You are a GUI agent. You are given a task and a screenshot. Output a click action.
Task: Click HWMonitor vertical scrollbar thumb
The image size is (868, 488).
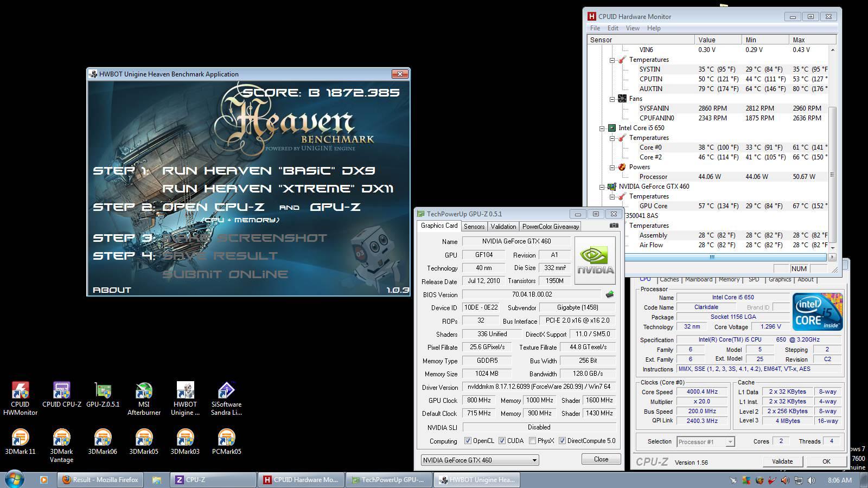(833, 174)
